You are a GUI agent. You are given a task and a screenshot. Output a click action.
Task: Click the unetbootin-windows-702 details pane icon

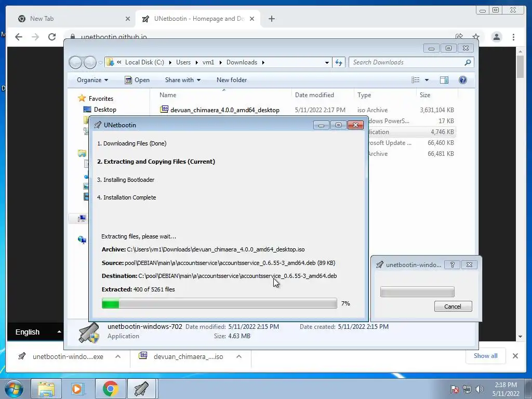pos(89,332)
